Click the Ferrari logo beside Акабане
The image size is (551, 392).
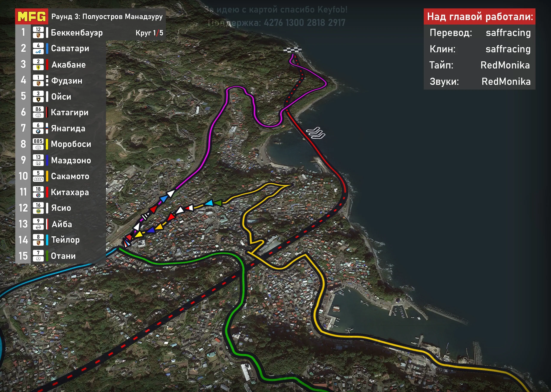pos(38,68)
